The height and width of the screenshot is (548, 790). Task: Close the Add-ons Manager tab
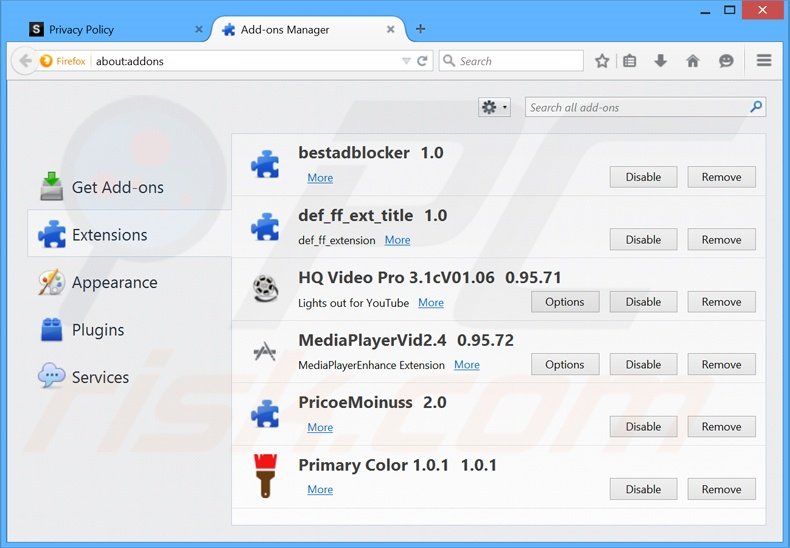tap(390, 30)
